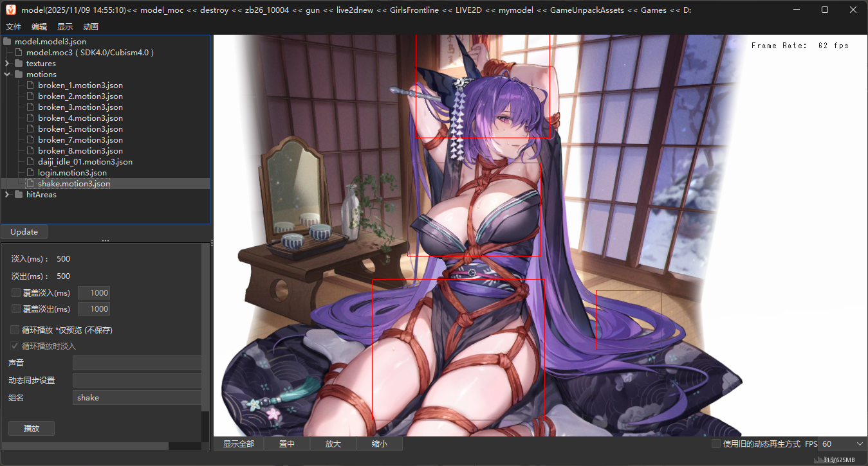Enable the 覆盖淡出(ms) checkbox
The width and height of the screenshot is (868, 466).
pyautogui.click(x=15, y=309)
